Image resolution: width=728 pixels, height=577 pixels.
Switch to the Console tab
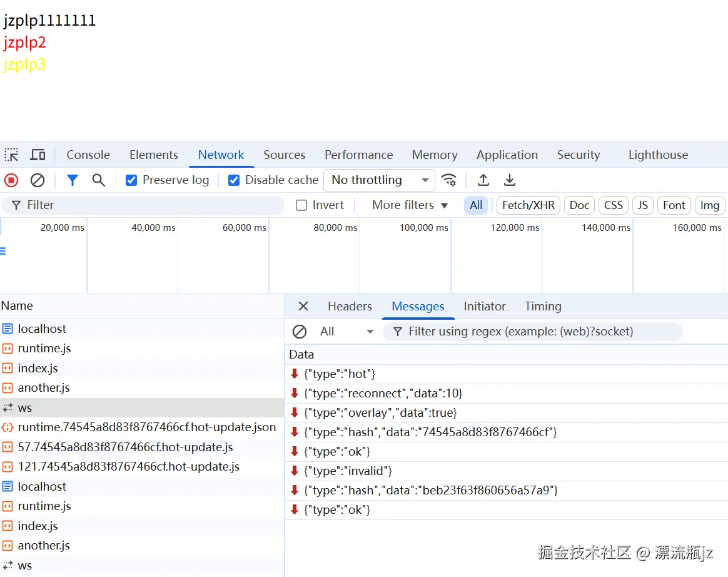88,155
